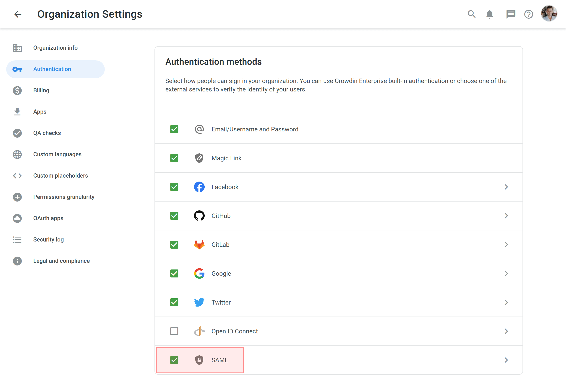Click the Permissions granularity settings link

[63, 197]
